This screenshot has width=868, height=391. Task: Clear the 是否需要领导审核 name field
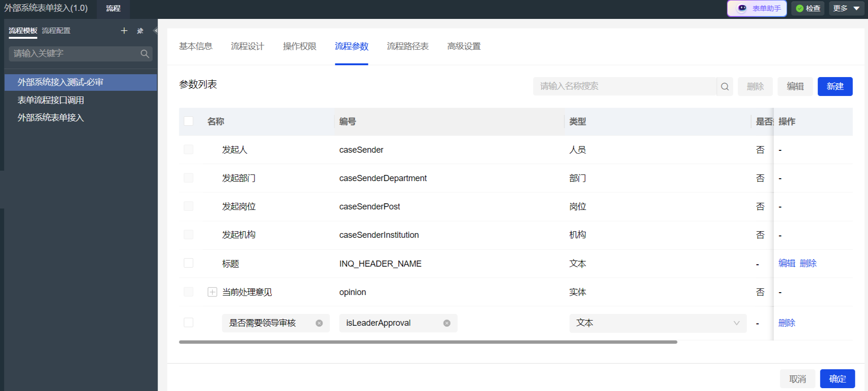pyautogui.click(x=319, y=323)
